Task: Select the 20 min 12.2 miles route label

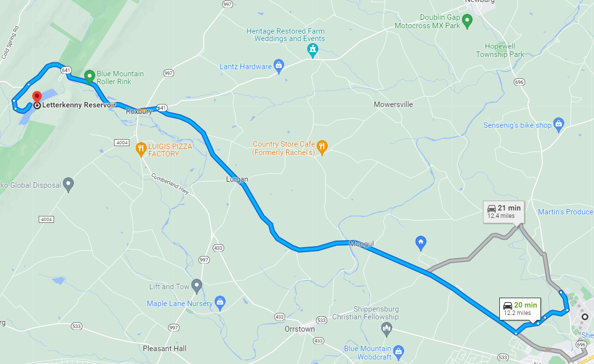Action: click(x=520, y=309)
